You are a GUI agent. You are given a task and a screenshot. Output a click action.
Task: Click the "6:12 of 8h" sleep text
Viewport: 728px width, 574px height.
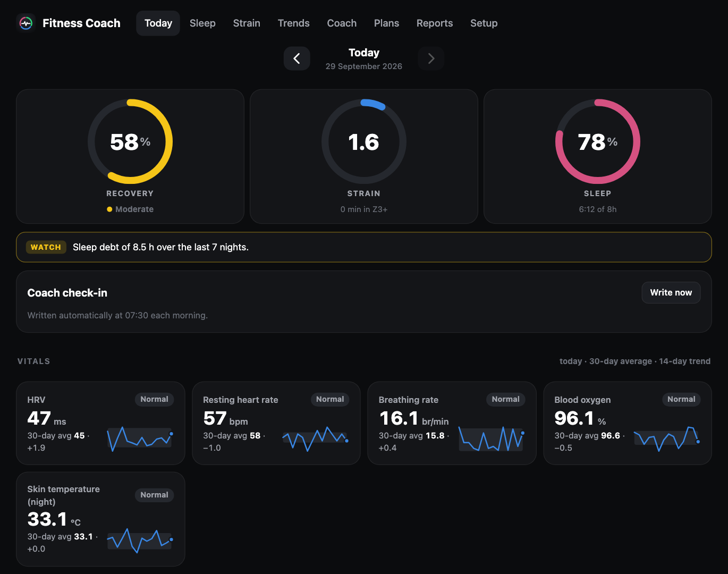coord(598,209)
